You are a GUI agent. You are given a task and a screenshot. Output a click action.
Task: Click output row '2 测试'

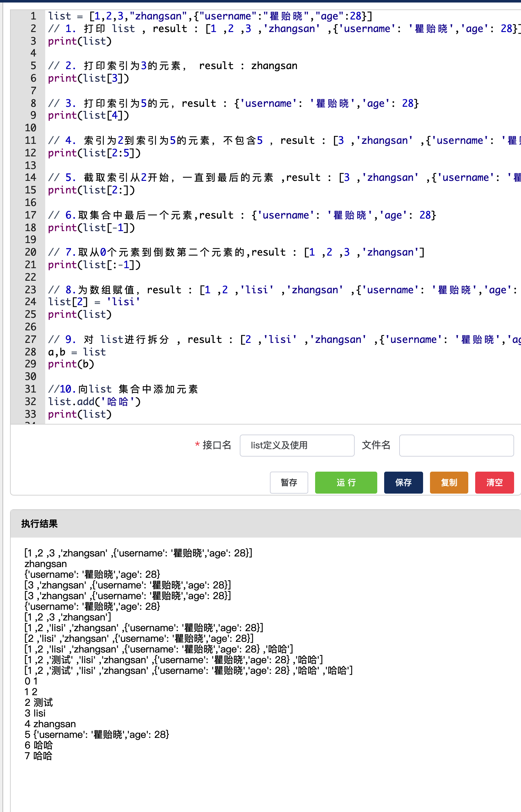coord(39,703)
